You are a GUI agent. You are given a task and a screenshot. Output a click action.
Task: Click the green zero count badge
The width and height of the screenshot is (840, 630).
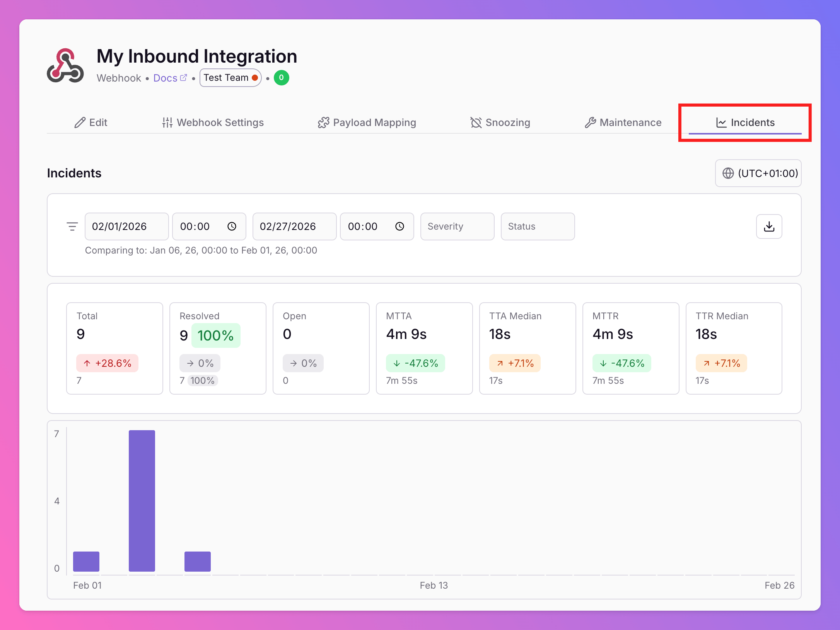(x=281, y=78)
